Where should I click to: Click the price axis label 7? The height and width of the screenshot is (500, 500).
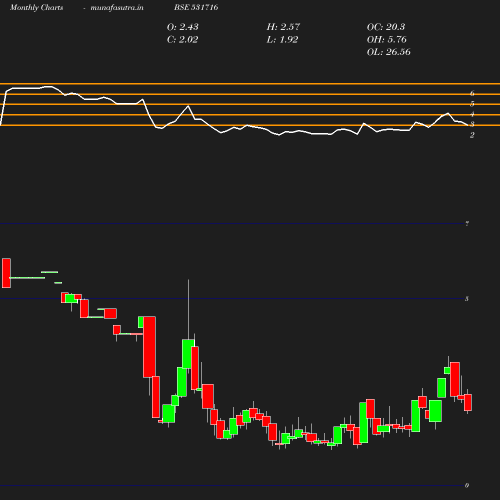[x=467, y=223]
